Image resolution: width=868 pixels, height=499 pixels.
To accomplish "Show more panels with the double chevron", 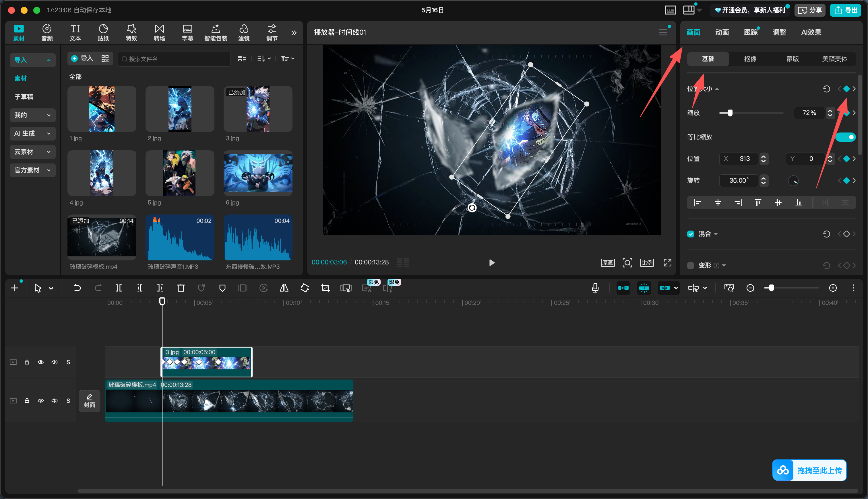I will (294, 33).
